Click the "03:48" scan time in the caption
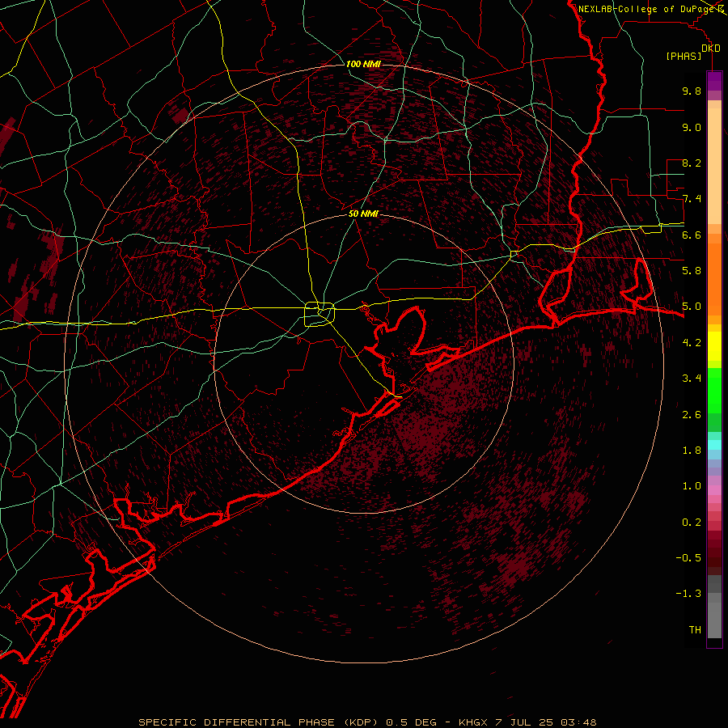This screenshot has height=728, width=728. tap(578, 722)
